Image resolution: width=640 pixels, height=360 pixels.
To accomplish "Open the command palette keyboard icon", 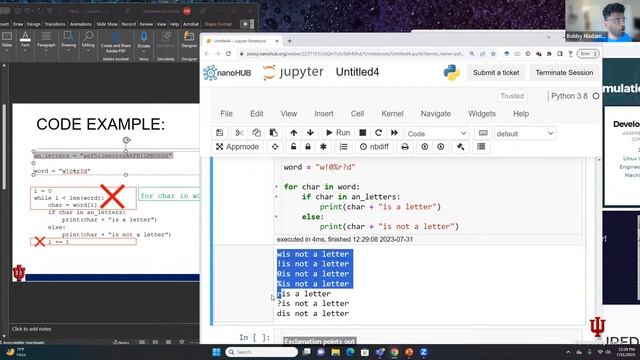I will (483, 133).
